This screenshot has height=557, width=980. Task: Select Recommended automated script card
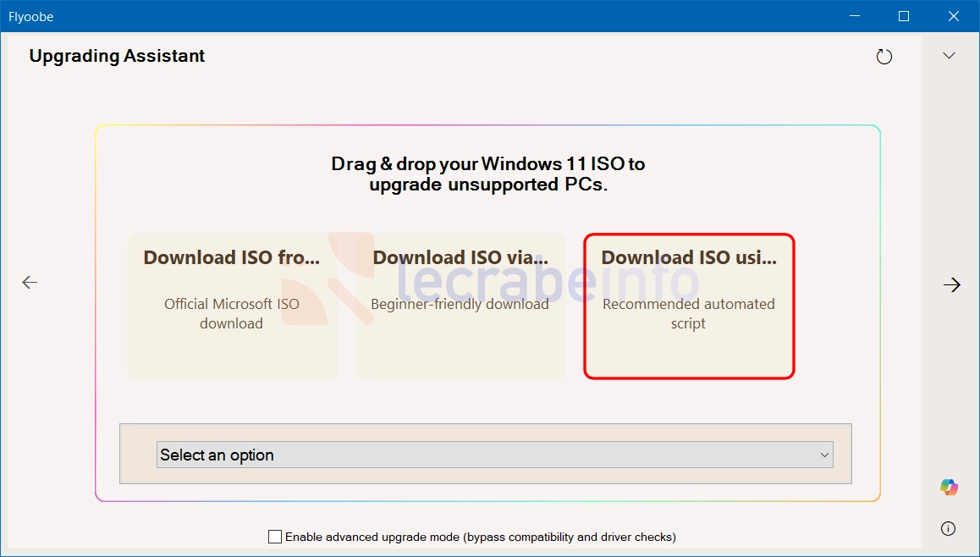pyautogui.click(x=689, y=306)
